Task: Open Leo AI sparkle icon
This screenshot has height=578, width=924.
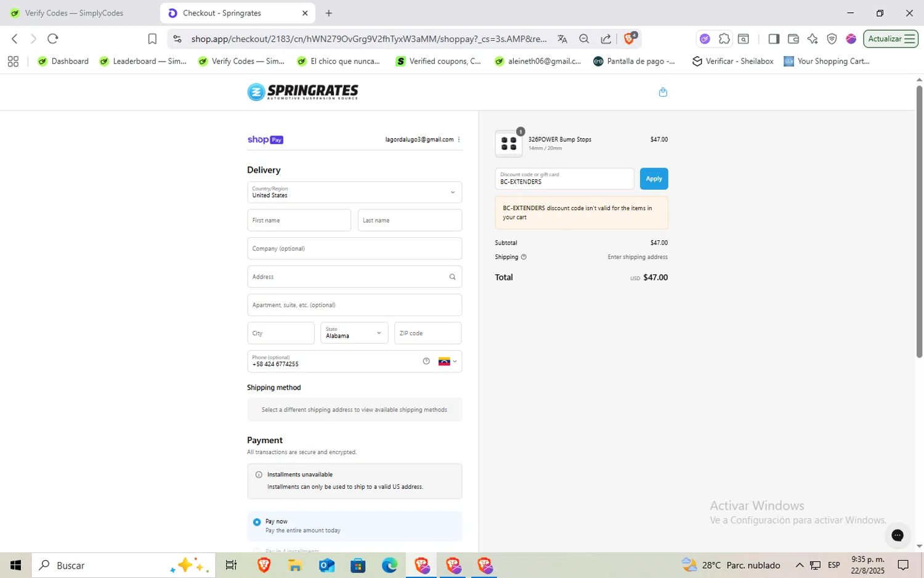Action: pyautogui.click(x=813, y=39)
